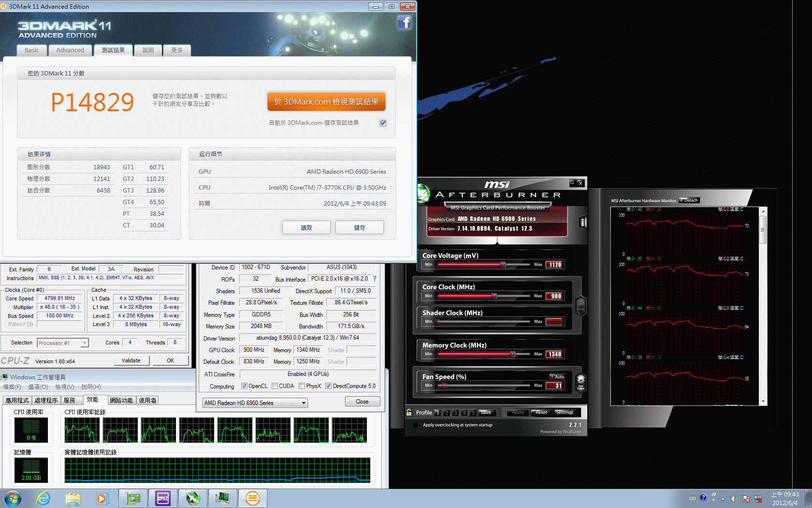The height and width of the screenshot is (508, 812).
Task: Click the Close button in GPU-Z
Action: click(362, 402)
